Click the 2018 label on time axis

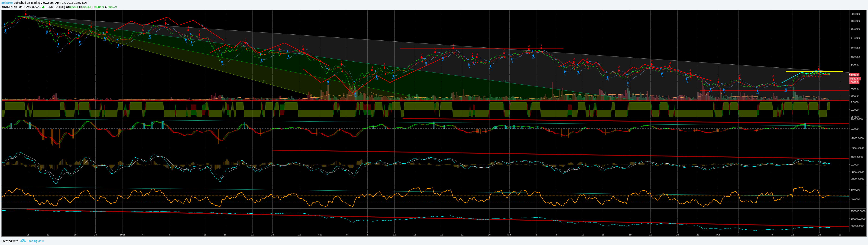coord(122,235)
